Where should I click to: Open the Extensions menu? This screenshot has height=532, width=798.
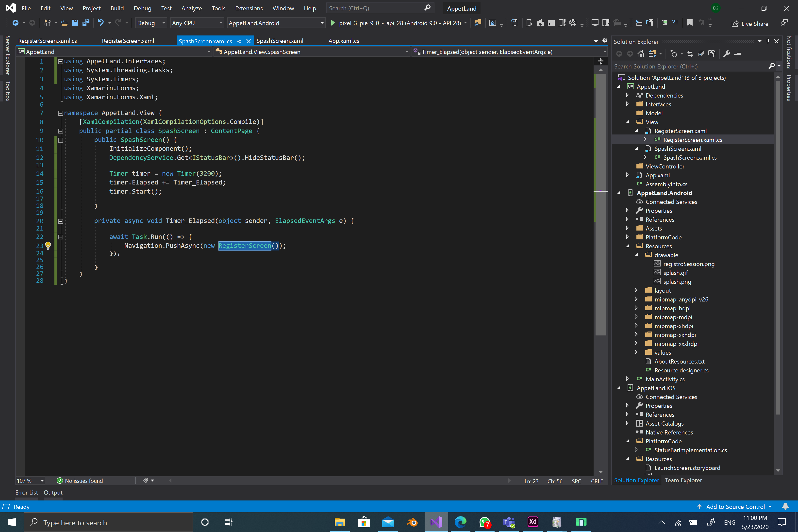click(249, 8)
